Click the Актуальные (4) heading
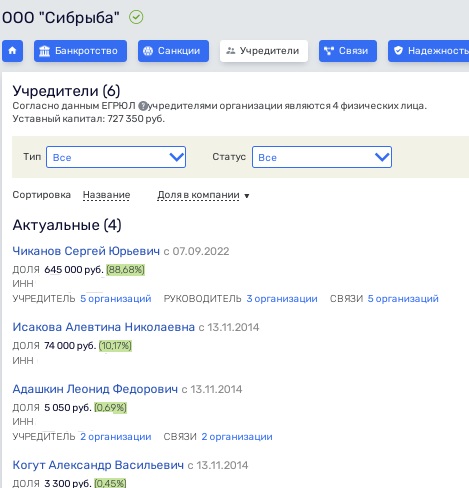This screenshot has width=469, height=488. 67,225
